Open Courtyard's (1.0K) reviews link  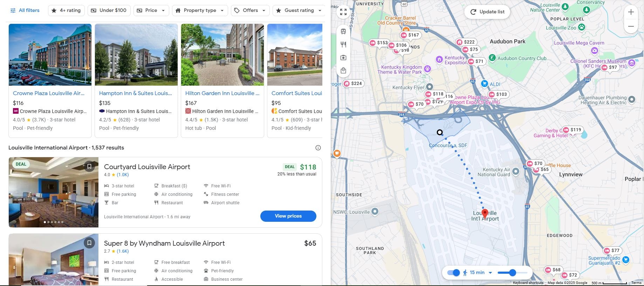tap(123, 175)
